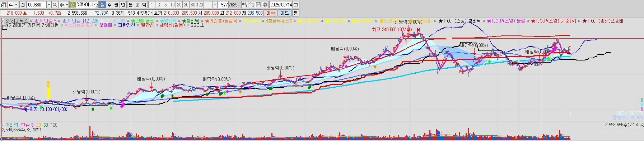
Task: Select 년 yearly period
Action: coord(123,5)
